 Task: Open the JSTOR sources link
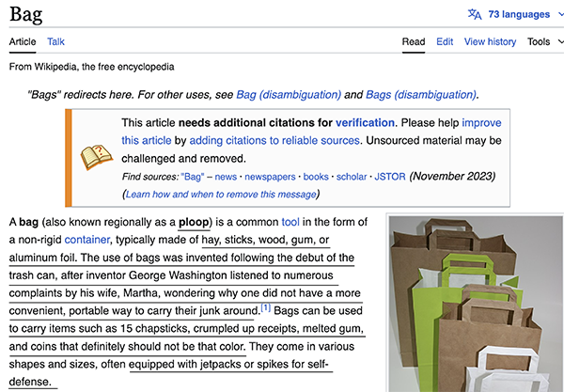pos(390,177)
